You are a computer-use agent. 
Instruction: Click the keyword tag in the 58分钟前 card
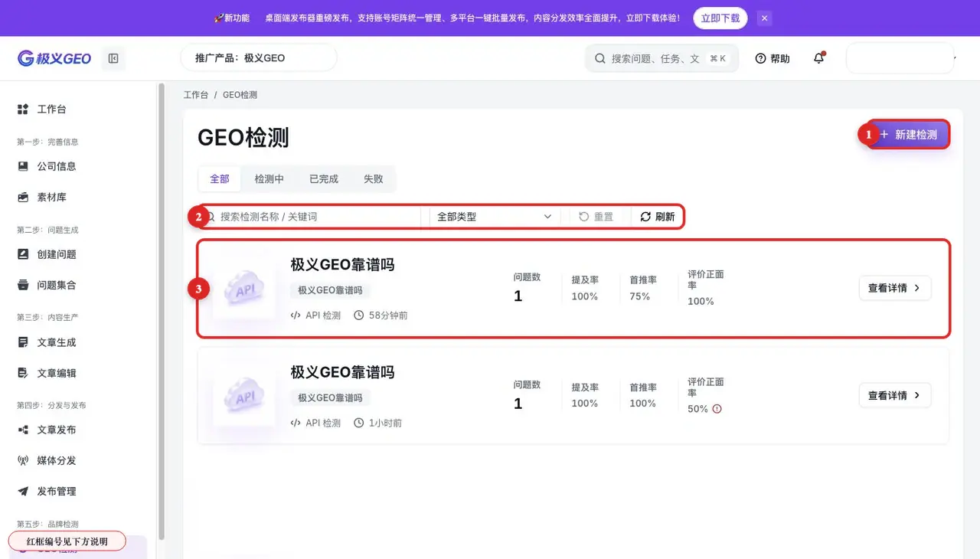(x=331, y=290)
